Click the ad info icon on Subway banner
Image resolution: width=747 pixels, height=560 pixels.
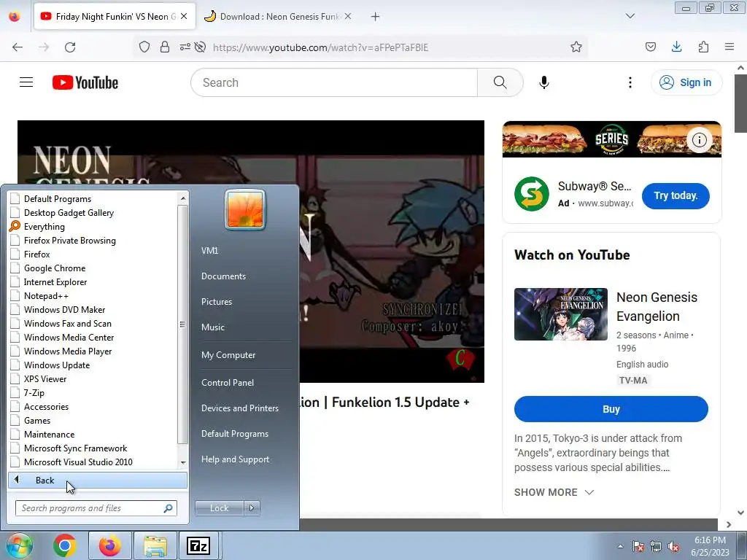(699, 140)
